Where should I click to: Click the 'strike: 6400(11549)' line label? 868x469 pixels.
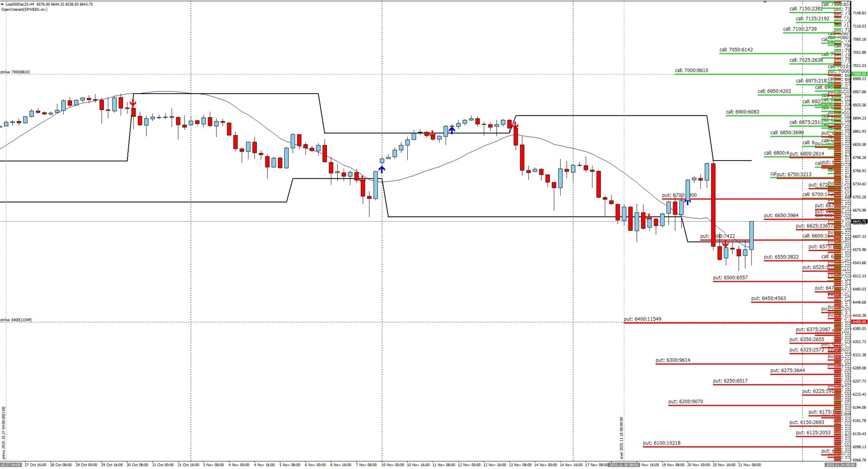16,320
